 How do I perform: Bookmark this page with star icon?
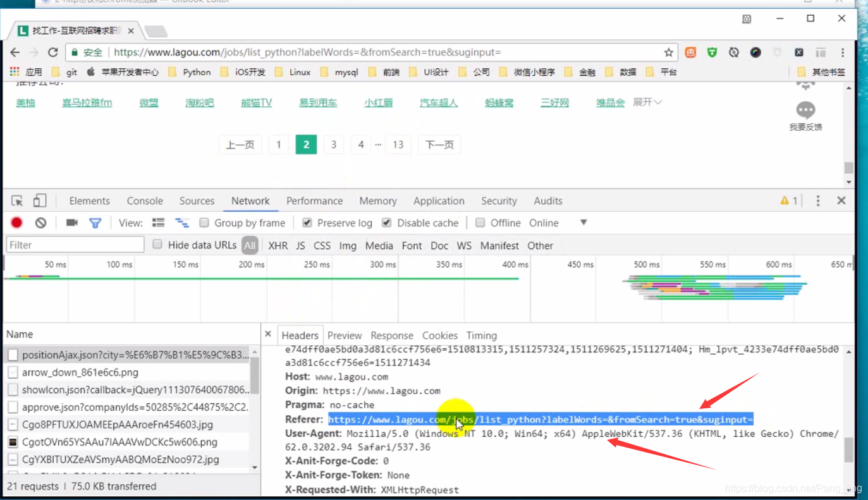pyautogui.click(x=668, y=52)
